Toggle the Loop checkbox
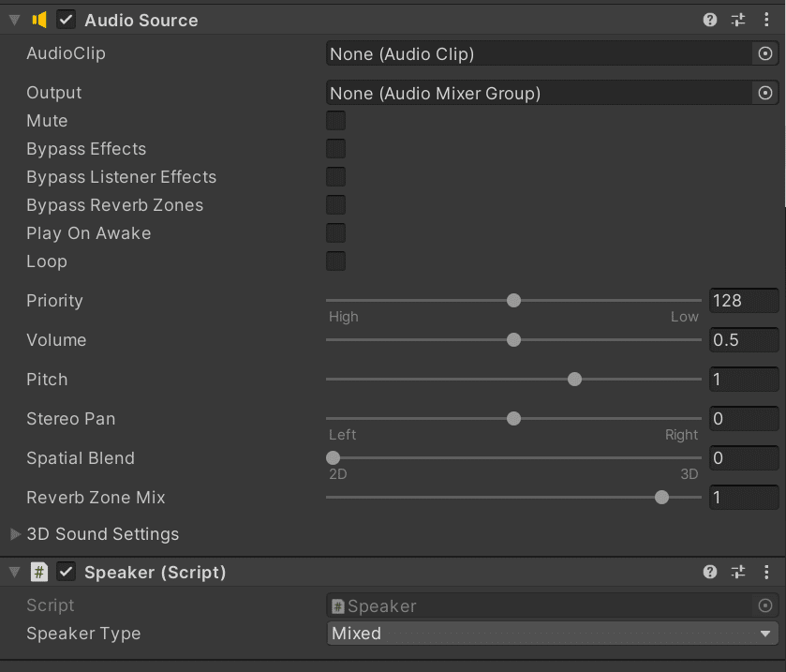This screenshot has width=786, height=672. pos(335,261)
